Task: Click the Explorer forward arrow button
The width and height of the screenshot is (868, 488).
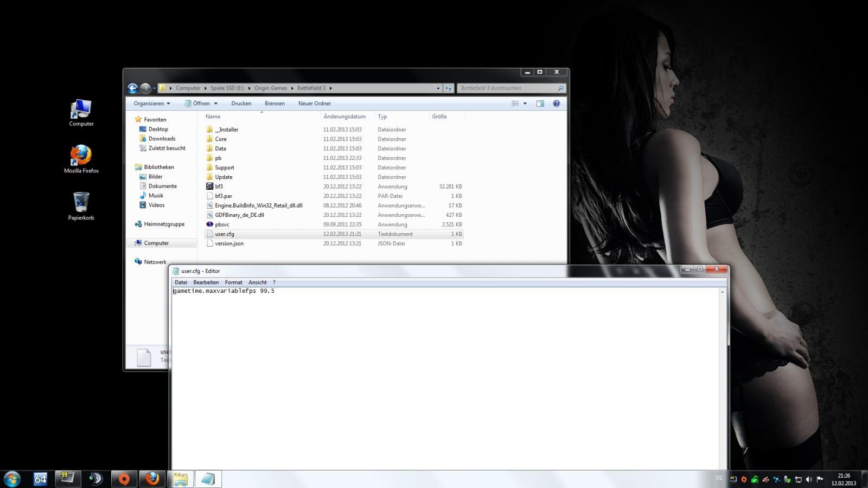Action: (145, 88)
